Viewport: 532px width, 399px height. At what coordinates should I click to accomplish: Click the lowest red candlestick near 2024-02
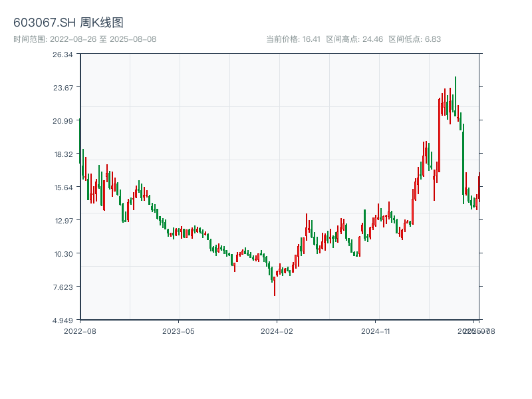275,286
